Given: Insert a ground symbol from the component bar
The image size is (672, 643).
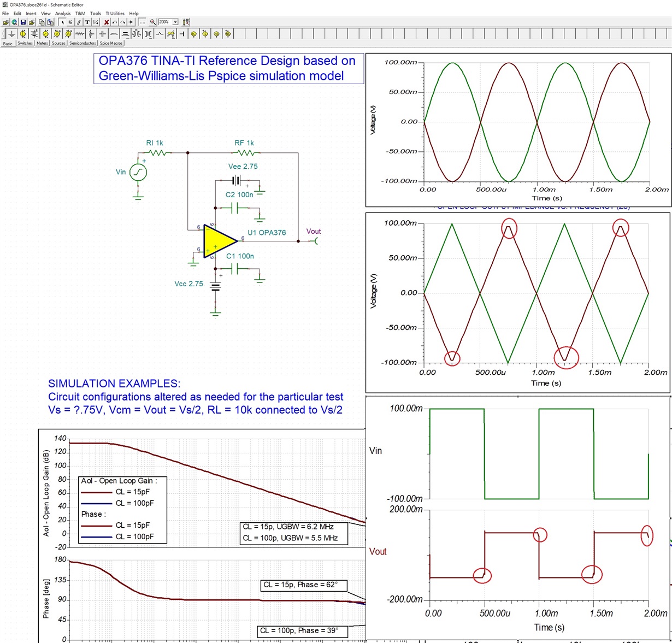Looking at the screenshot, I should pos(11,34).
